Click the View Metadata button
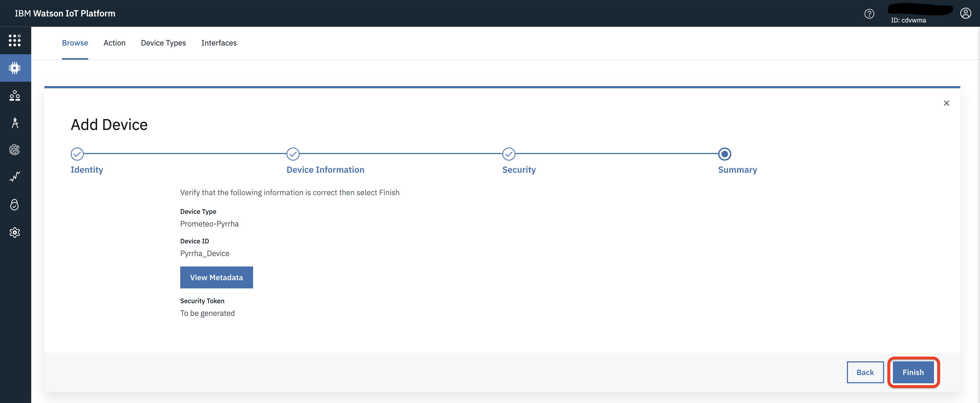This screenshot has height=403, width=980. pos(216,277)
